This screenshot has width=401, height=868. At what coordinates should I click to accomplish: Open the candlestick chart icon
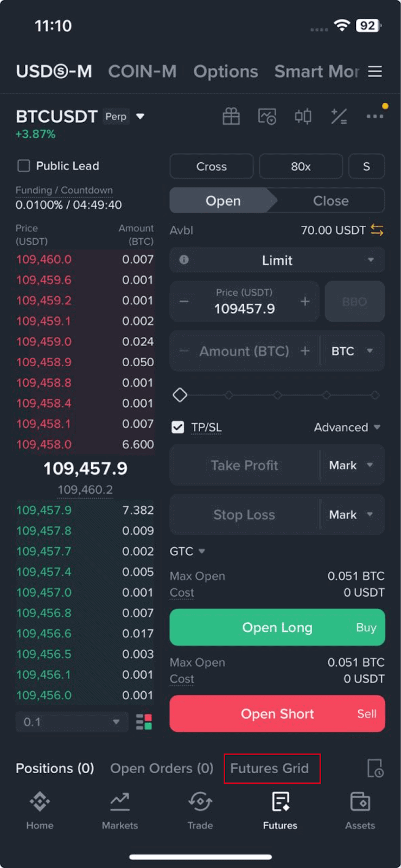pos(303,116)
